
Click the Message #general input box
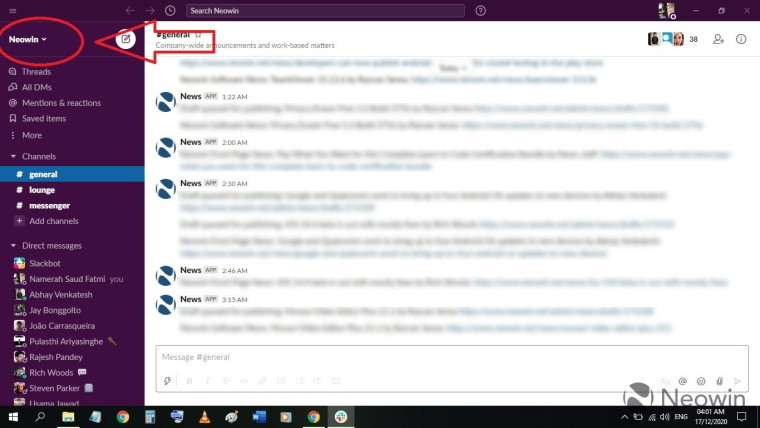coord(452,357)
